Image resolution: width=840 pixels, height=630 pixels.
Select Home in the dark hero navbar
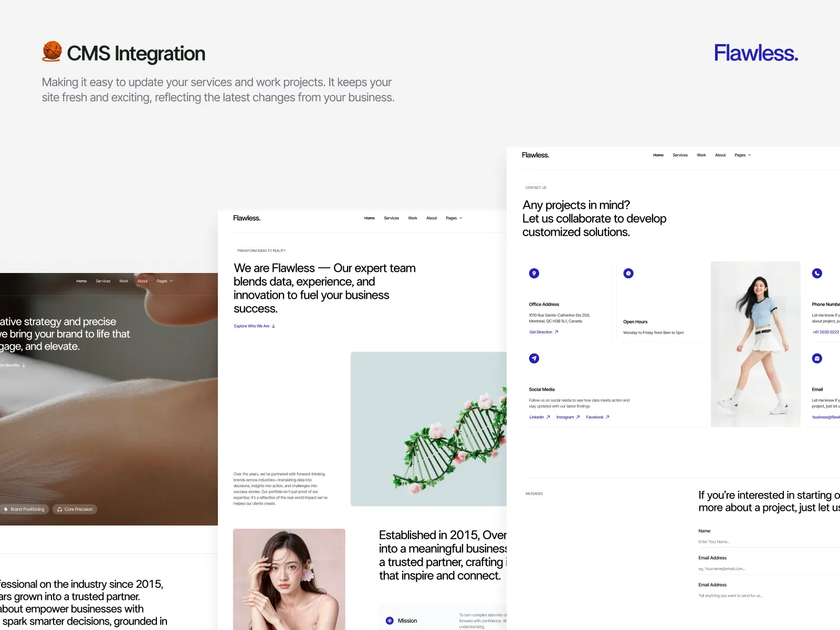(81, 281)
